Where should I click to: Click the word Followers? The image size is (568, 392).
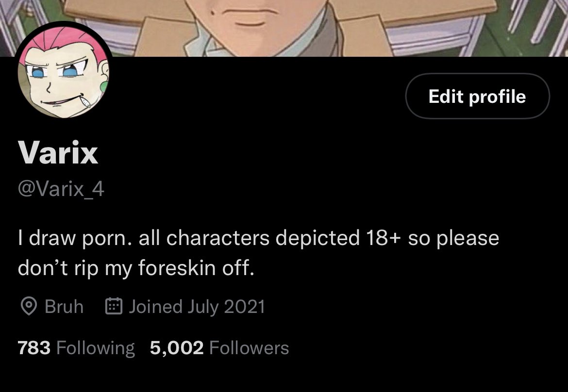249,348
